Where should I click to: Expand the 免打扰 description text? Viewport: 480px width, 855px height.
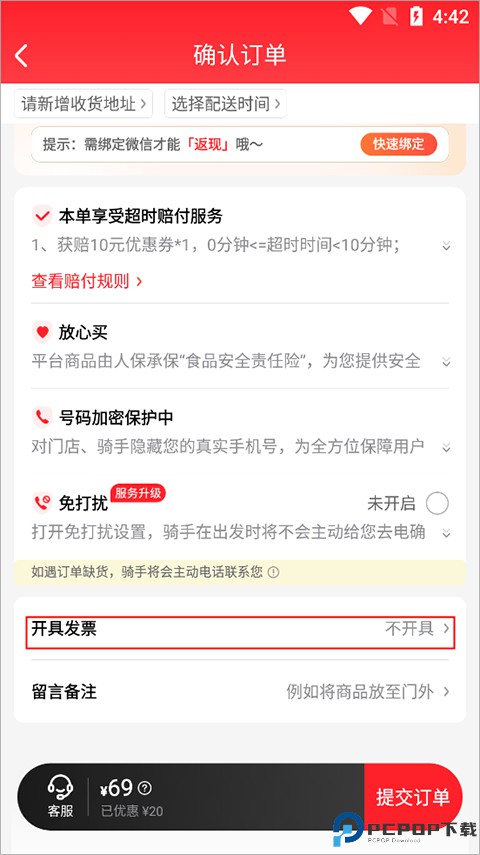[x=446, y=533]
